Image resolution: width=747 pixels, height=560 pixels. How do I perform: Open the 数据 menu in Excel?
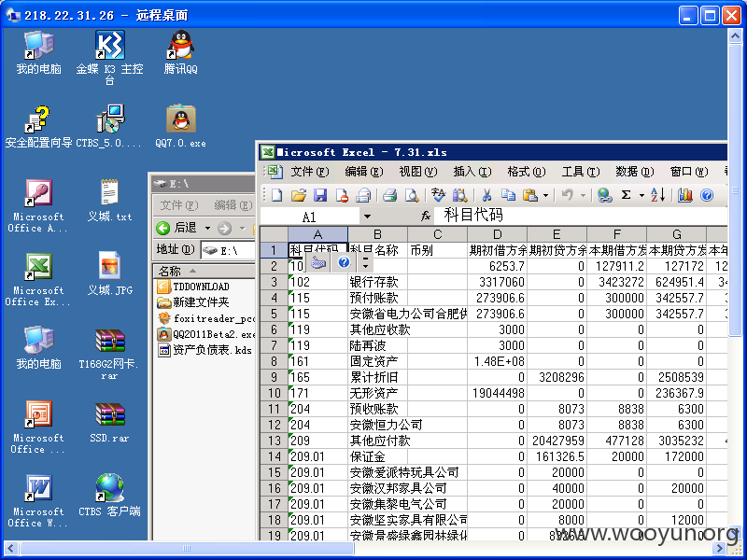coord(635,172)
